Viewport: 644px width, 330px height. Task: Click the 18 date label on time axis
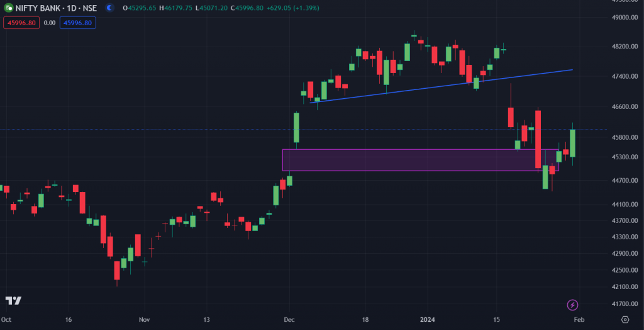tap(365, 319)
